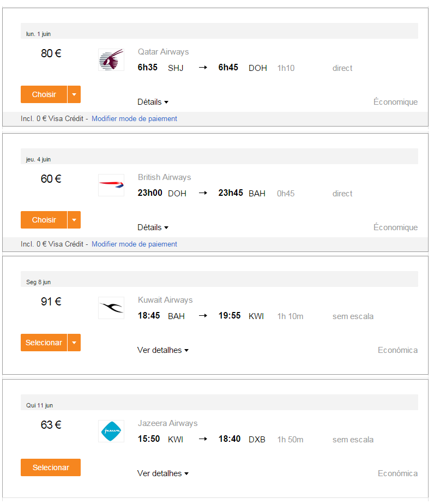The height and width of the screenshot is (504, 434).
Task: Click the Qatar Airways airline name
Action: pyautogui.click(x=163, y=52)
